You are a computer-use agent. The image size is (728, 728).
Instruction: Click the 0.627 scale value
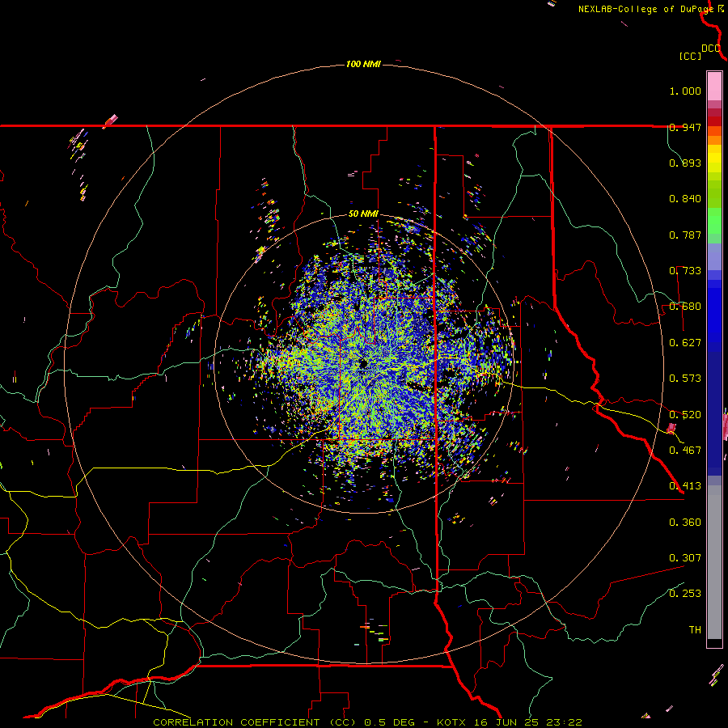[x=685, y=343]
